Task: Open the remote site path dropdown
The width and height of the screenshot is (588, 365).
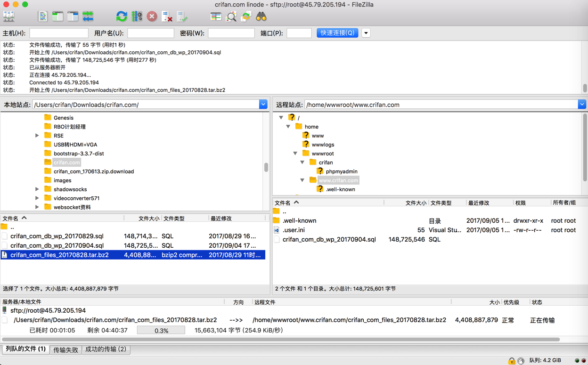Action: (582, 105)
